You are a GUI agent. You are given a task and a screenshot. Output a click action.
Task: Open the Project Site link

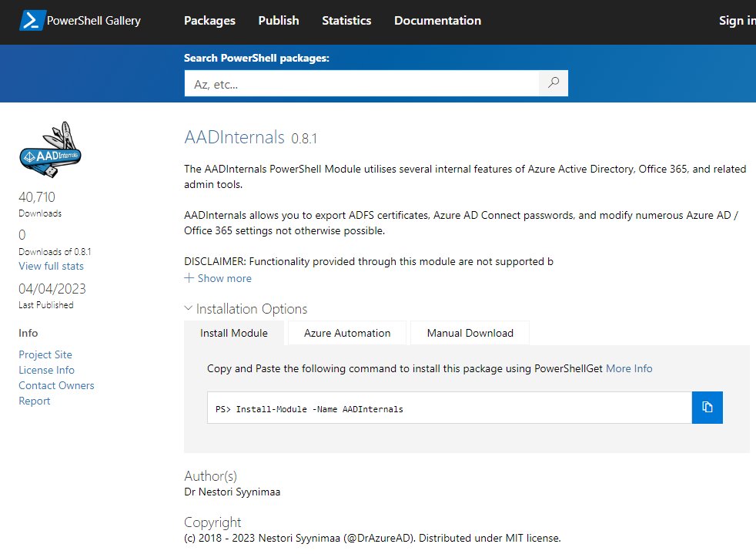tap(45, 354)
